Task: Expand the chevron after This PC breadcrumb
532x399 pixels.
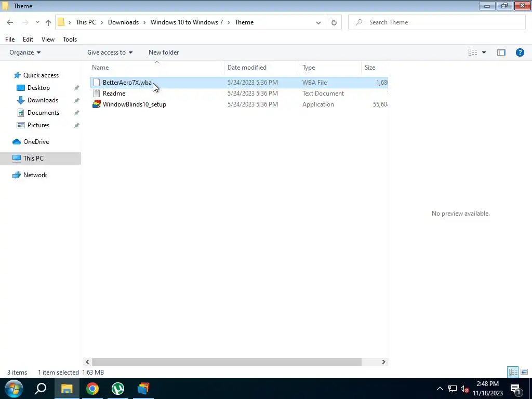Action: pyautogui.click(x=102, y=22)
